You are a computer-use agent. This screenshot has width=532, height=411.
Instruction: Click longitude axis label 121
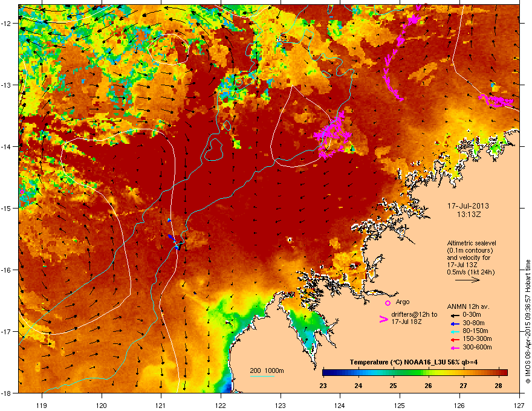pos(161,405)
